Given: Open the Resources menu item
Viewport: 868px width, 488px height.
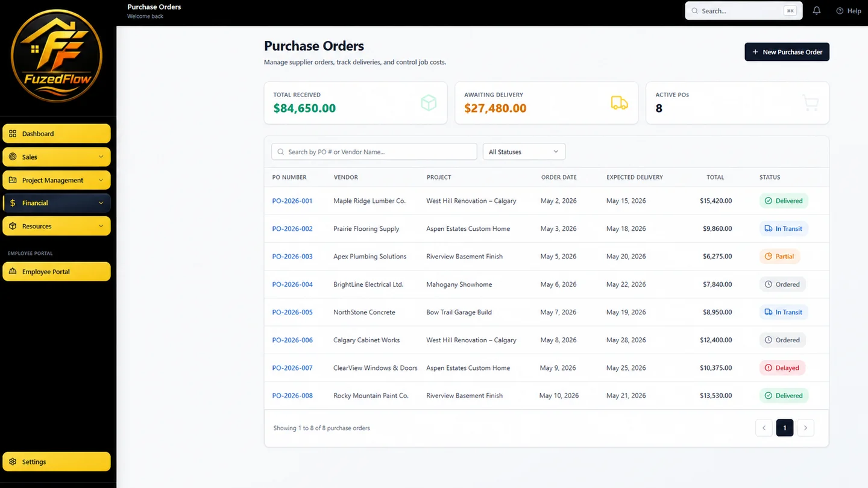Looking at the screenshot, I should pyautogui.click(x=57, y=227).
